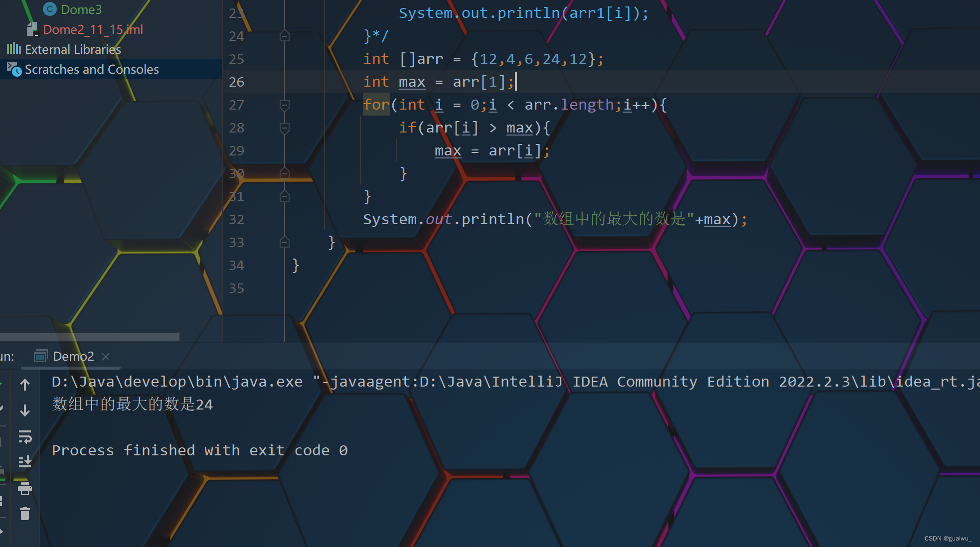
Task: Click the Down the Stack Trace arrow
Action: click(x=25, y=410)
